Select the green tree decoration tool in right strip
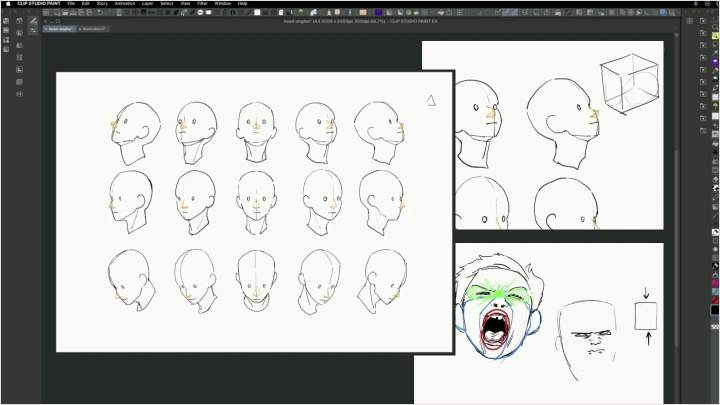720x405 pixels. click(715, 106)
